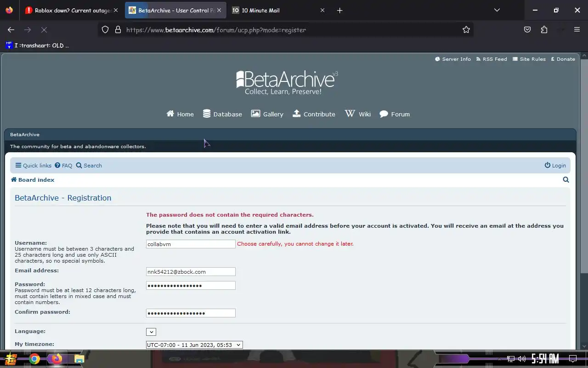Click the Password field
588x368 pixels.
coord(191,286)
